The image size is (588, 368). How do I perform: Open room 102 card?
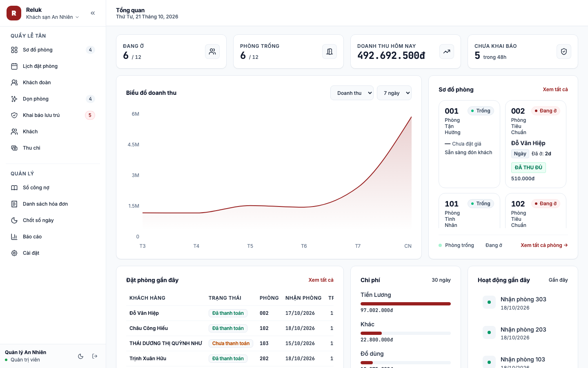(x=536, y=211)
